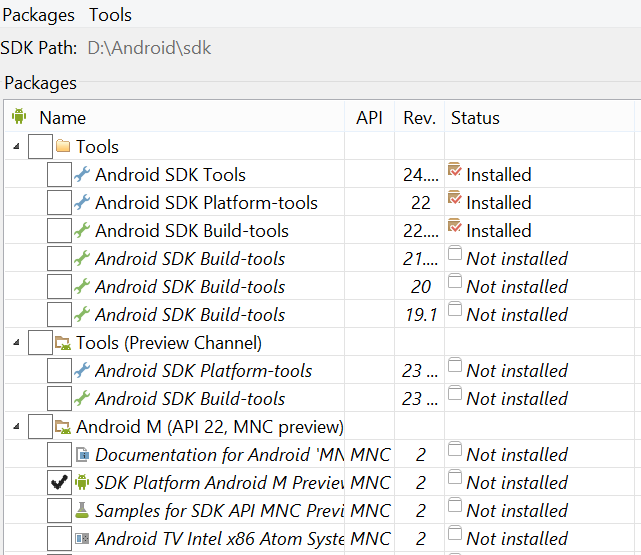
Task: Click green wrench icon of Build-tools rev 19.1
Action: tap(82, 314)
